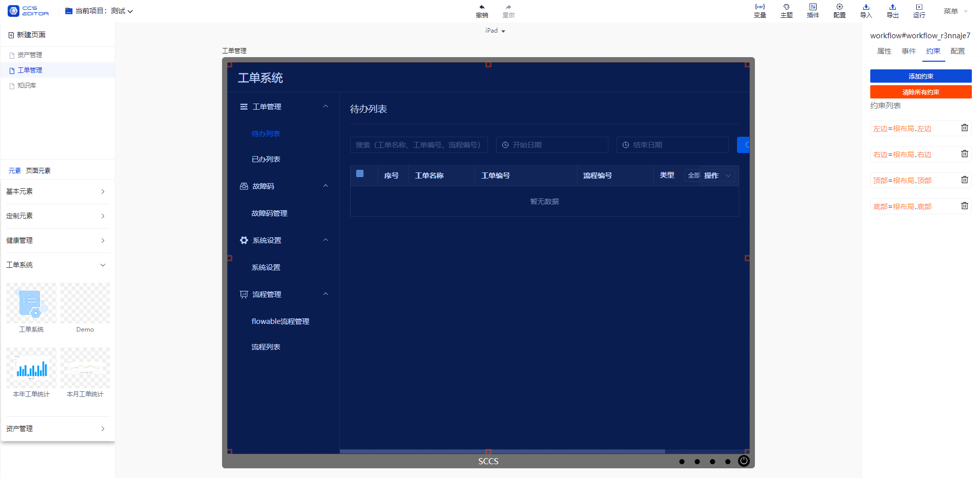Click the power icon on device frame
Screen dimensions: 980x478
(x=744, y=461)
